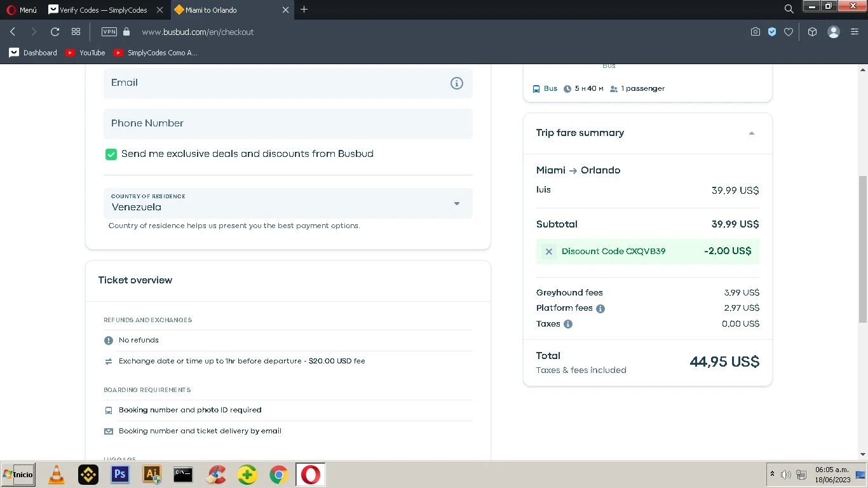Open the green plus taskbar app
The image size is (868, 488).
click(x=247, y=475)
